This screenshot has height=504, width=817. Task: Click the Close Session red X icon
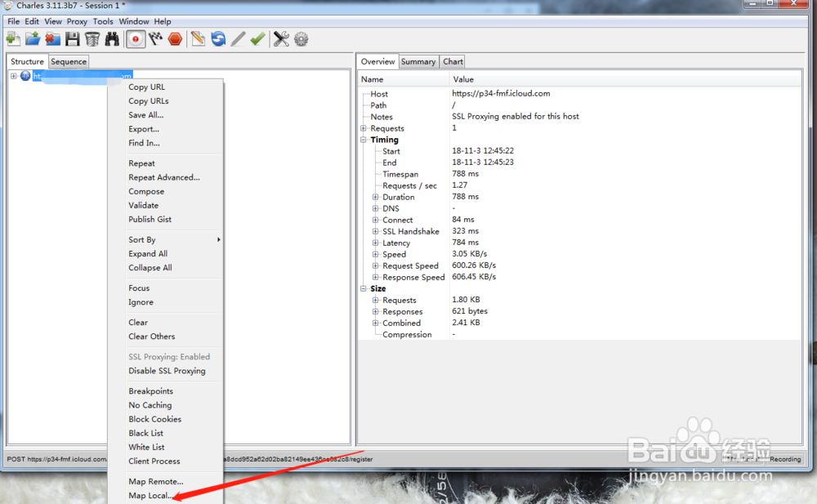click(x=52, y=39)
